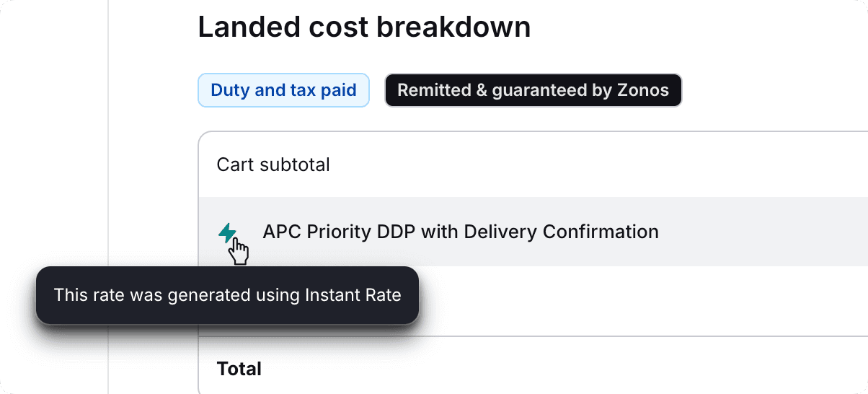Click the word 'Landed' in the page heading
The height and width of the screenshot is (394, 868).
pyautogui.click(x=237, y=27)
